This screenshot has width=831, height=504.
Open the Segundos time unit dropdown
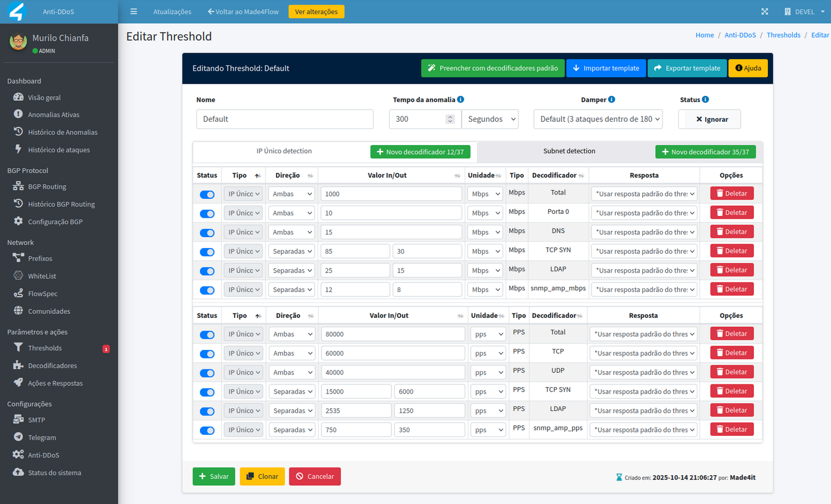tap(490, 119)
